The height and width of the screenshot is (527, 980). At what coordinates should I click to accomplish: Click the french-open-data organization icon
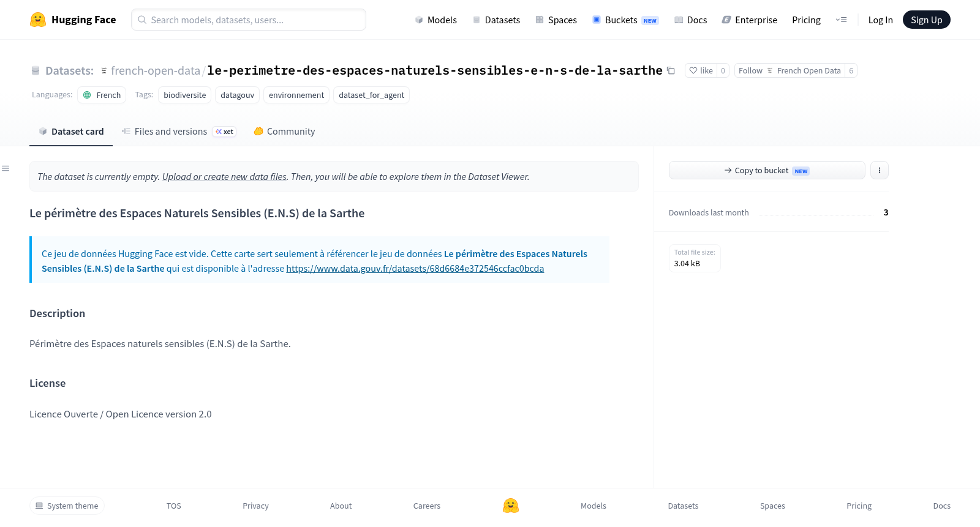[104, 70]
